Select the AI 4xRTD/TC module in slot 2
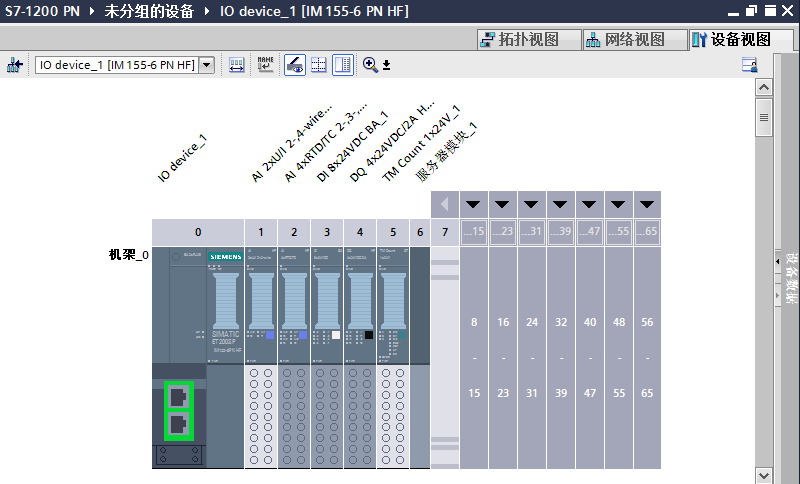 (294, 357)
